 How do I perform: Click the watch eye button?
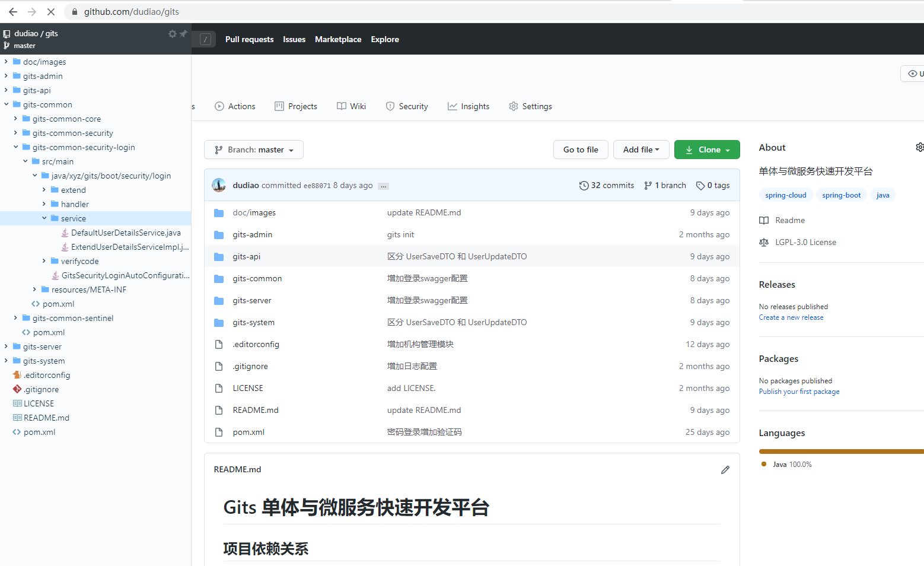913,74
